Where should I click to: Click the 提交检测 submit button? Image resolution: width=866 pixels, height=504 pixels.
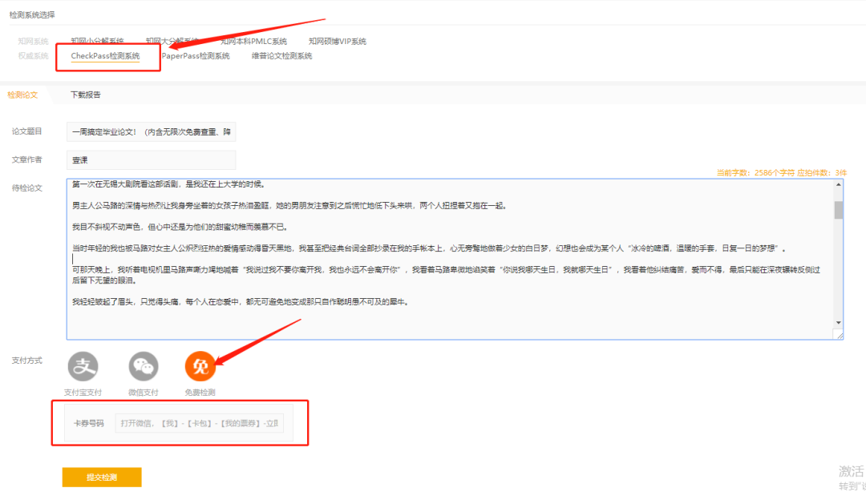pyautogui.click(x=102, y=478)
